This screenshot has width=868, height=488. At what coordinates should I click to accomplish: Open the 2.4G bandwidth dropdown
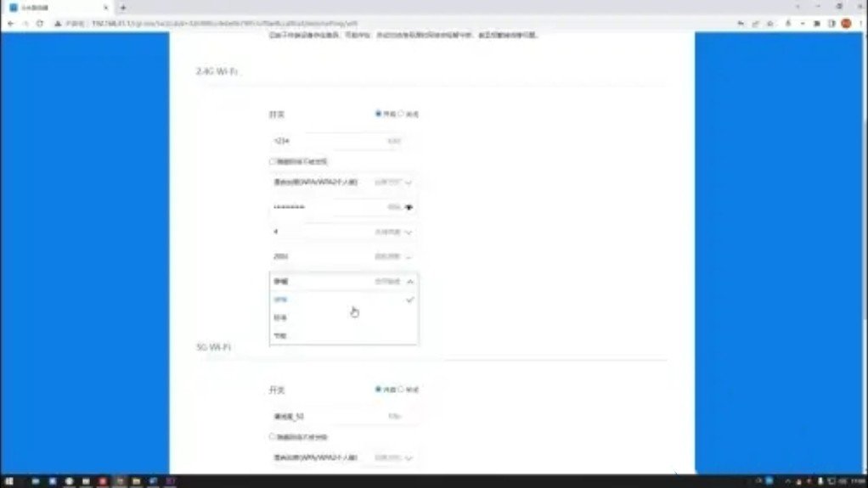[x=343, y=256]
